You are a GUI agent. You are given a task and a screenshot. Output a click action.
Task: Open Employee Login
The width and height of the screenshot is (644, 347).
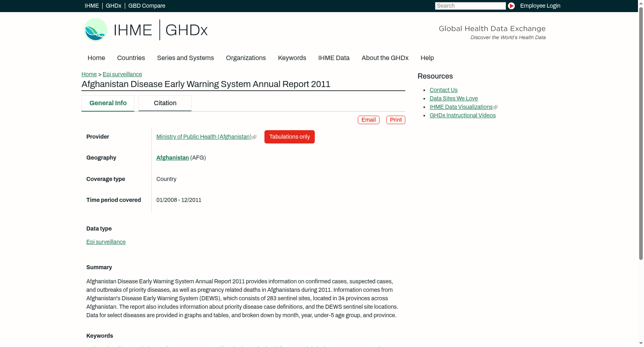pyautogui.click(x=540, y=6)
